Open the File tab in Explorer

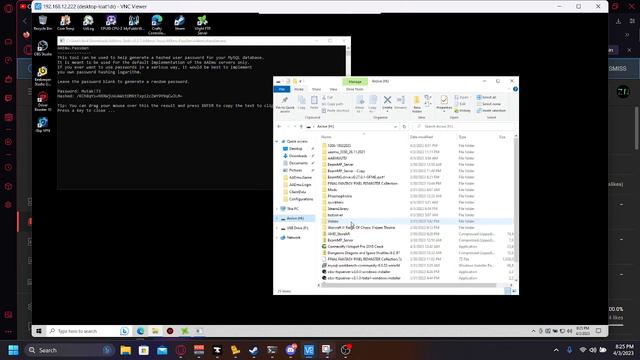pyautogui.click(x=282, y=89)
